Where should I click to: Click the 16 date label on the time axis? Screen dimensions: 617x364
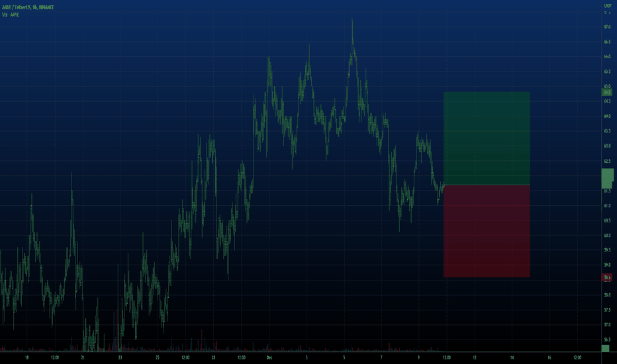pos(549,357)
